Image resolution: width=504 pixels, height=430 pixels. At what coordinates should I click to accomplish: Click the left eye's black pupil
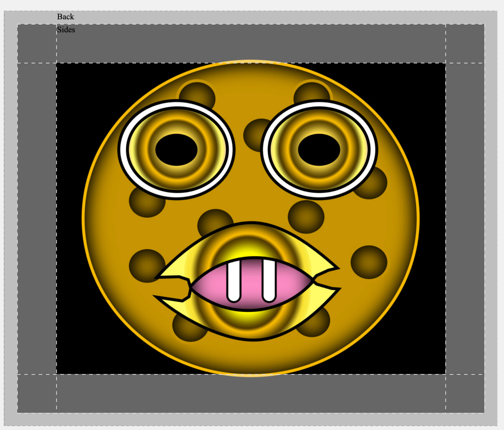pos(176,149)
